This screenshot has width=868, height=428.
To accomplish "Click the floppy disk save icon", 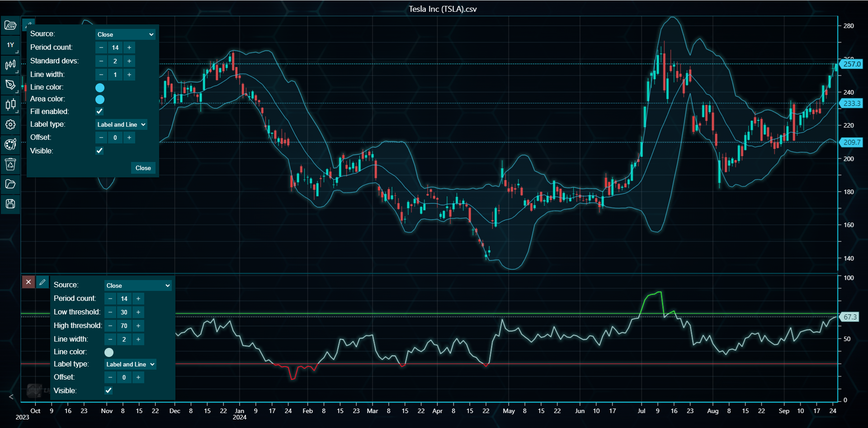I will (x=10, y=204).
